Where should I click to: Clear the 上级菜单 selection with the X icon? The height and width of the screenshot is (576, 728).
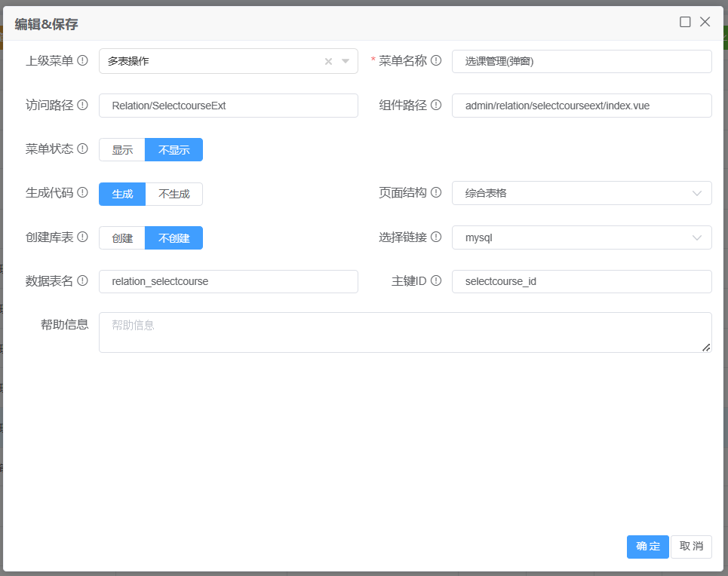(x=328, y=62)
